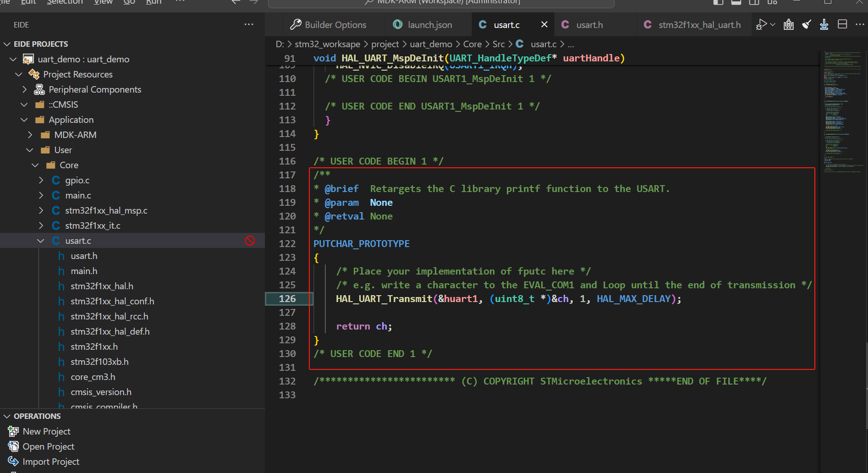
Task: Expand the stm32f1xx_hal_msp.c node
Action: 41,210
